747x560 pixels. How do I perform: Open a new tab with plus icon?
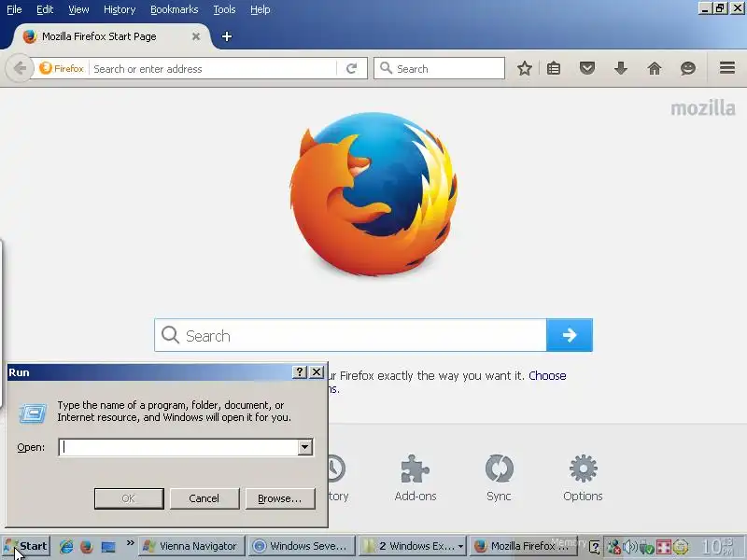[x=227, y=36]
